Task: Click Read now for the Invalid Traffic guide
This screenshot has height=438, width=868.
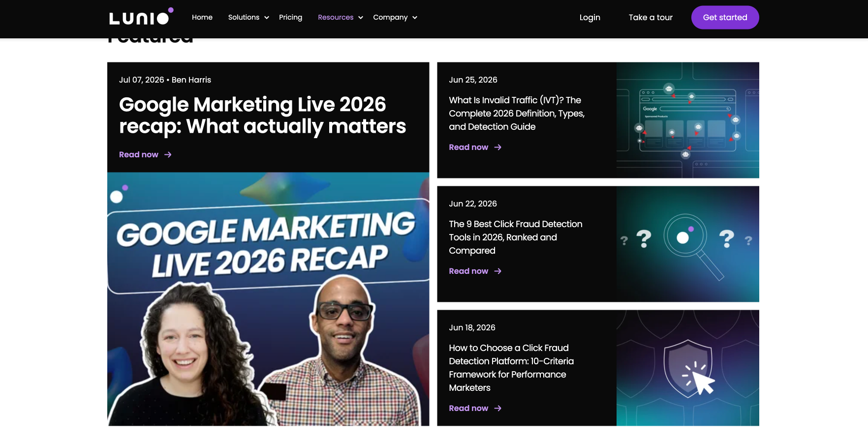Action: (468, 147)
